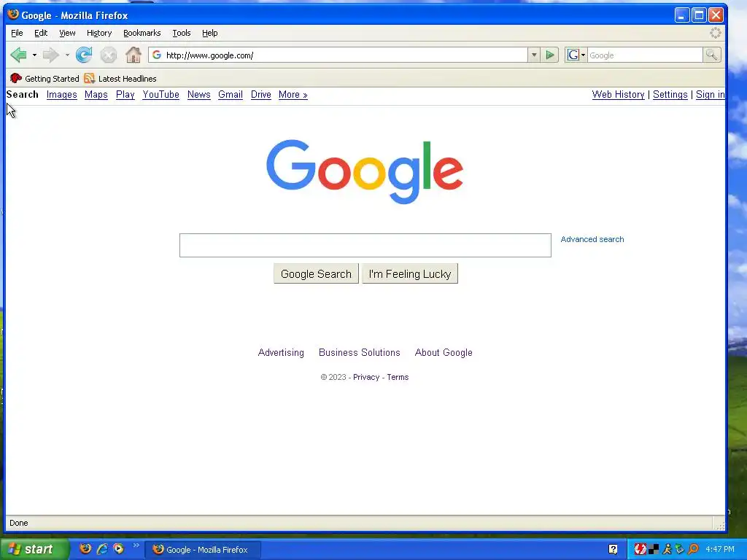Open the News link
This screenshot has width=747, height=560.
(198, 94)
